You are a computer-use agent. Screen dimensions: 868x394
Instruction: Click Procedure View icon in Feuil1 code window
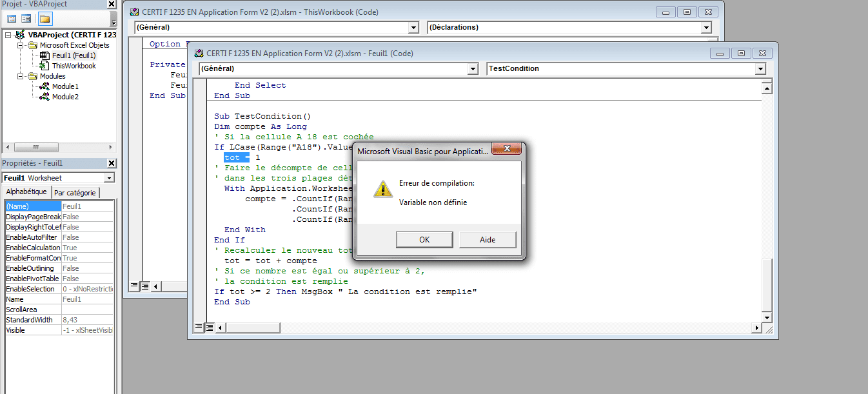[x=199, y=328]
